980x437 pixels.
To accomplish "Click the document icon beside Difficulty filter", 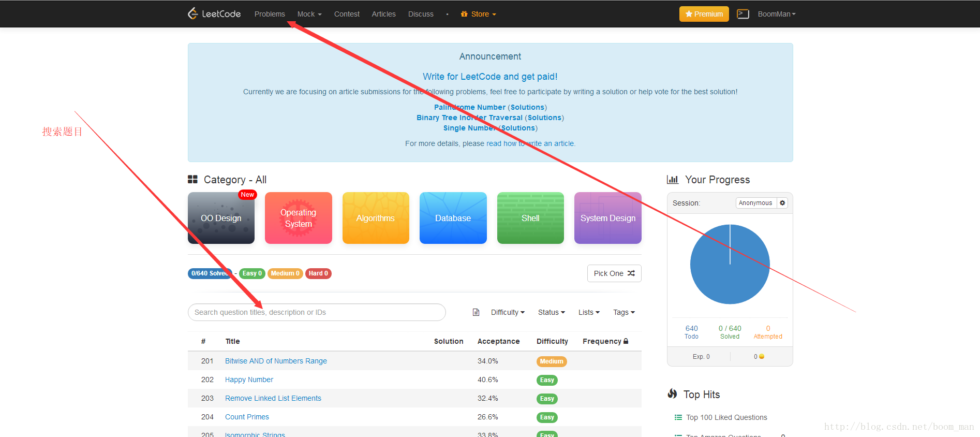I will 476,312.
